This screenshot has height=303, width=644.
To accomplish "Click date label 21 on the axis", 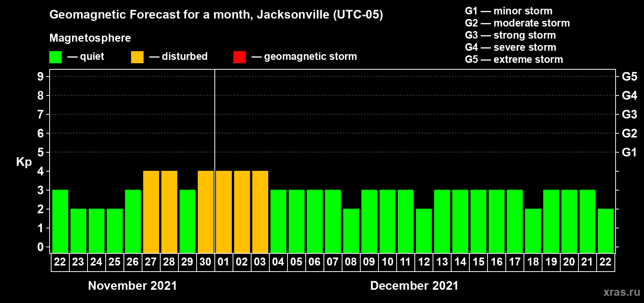I will tap(587, 262).
